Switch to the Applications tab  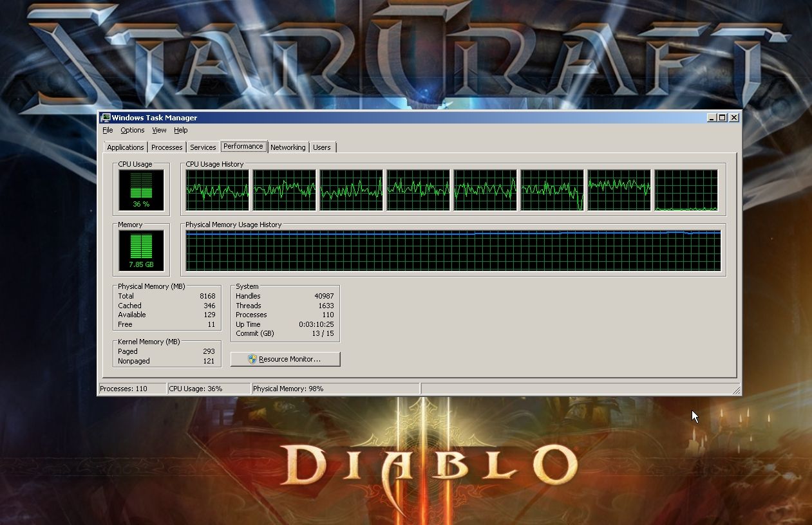126,147
